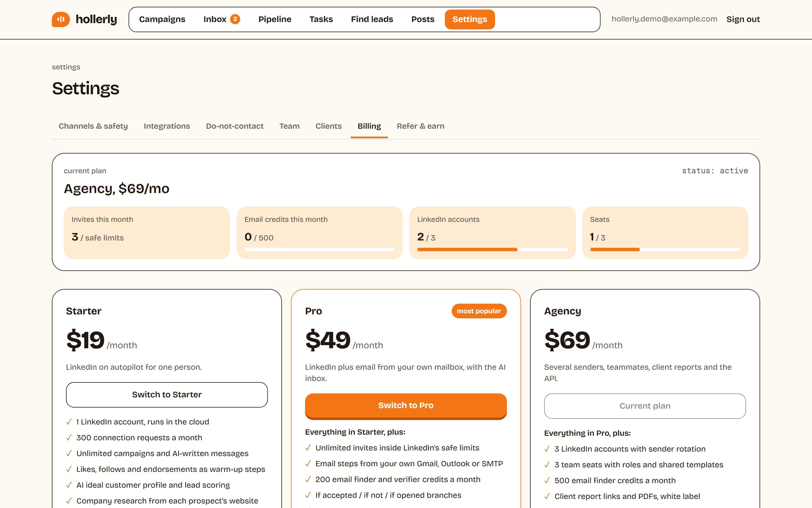Click the Invites this month card
This screenshot has width=812, height=508.
click(x=147, y=233)
